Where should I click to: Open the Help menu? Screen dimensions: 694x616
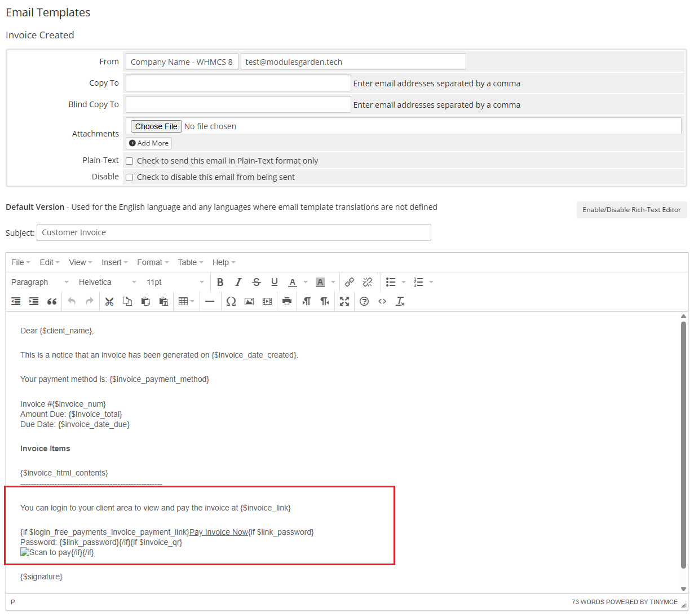(224, 262)
